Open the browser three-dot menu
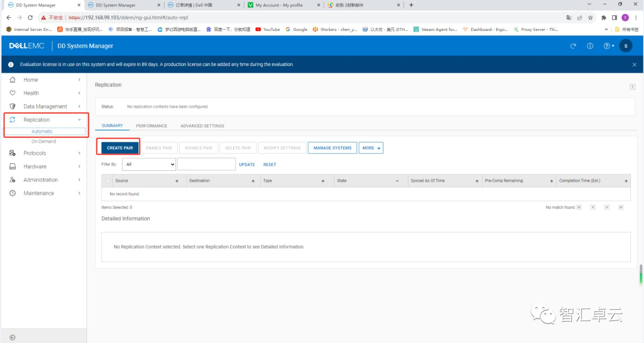The image size is (644, 343). tap(636, 18)
